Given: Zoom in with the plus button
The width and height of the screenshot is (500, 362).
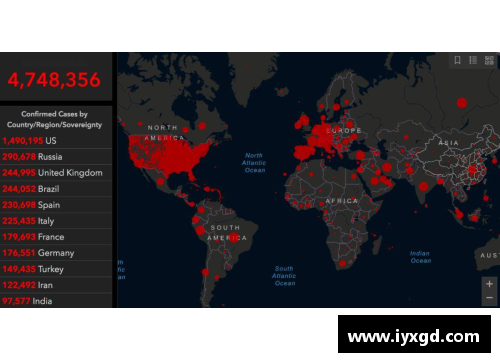Looking at the screenshot, I should click(489, 284).
